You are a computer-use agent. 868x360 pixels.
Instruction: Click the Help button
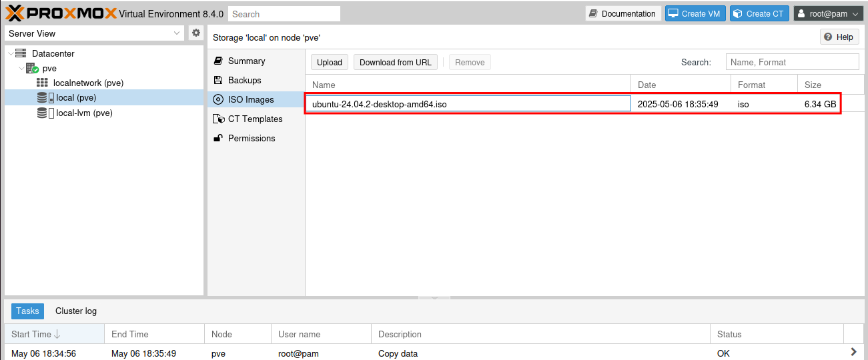point(839,37)
